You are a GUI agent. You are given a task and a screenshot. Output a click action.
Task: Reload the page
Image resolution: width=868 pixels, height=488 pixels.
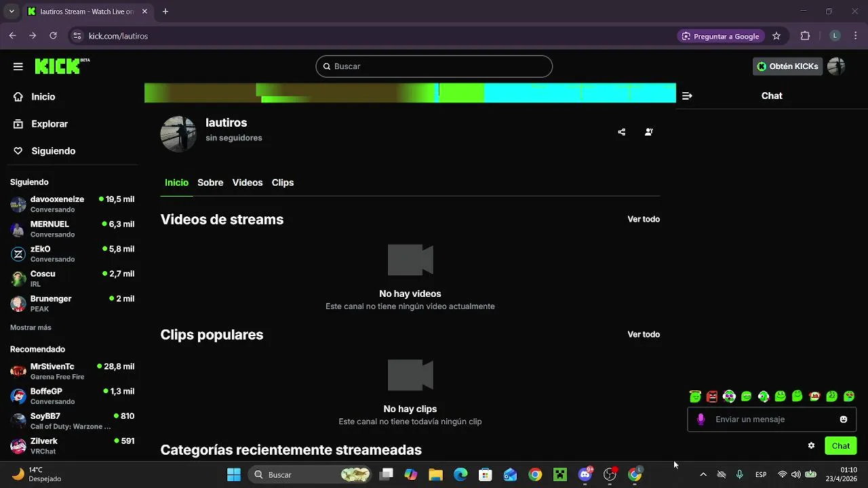point(53,36)
